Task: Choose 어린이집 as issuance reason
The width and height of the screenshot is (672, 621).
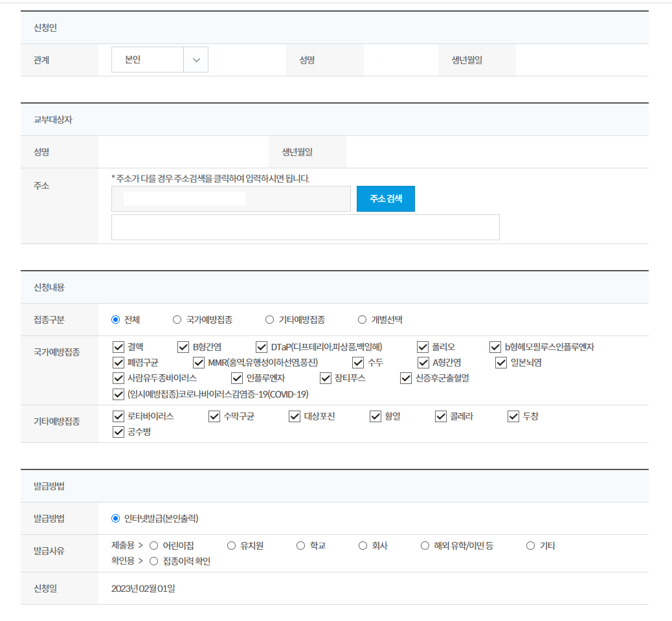Action: tap(154, 546)
